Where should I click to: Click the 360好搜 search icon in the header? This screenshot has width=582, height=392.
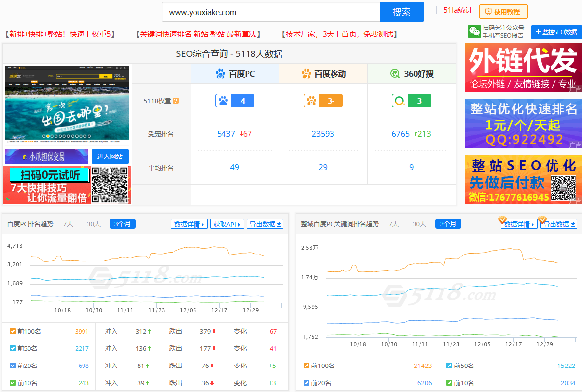395,74
